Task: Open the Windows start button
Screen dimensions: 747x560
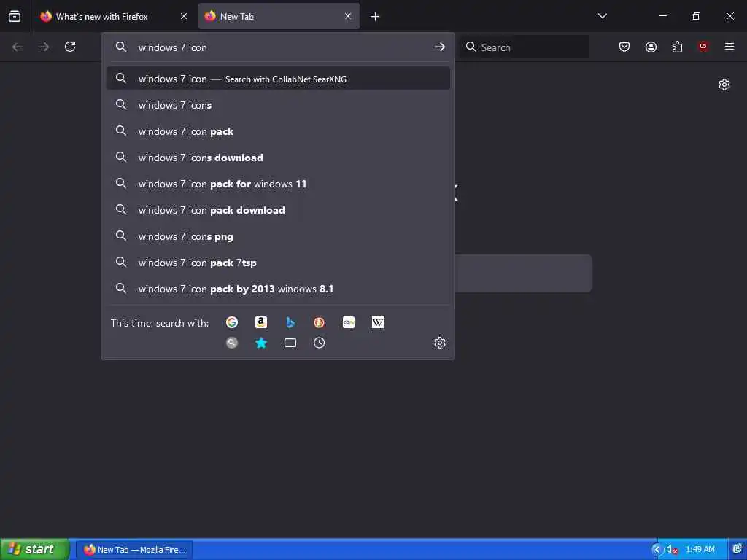Action: point(34,549)
